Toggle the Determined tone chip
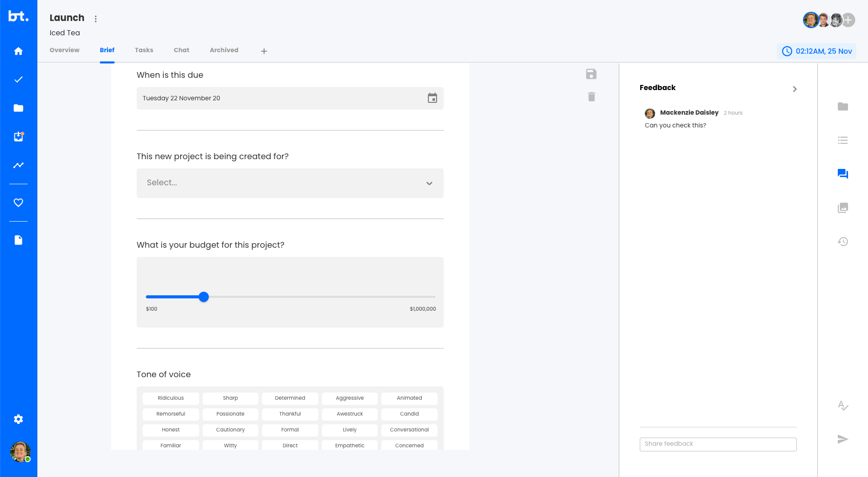868x477 pixels. point(290,398)
